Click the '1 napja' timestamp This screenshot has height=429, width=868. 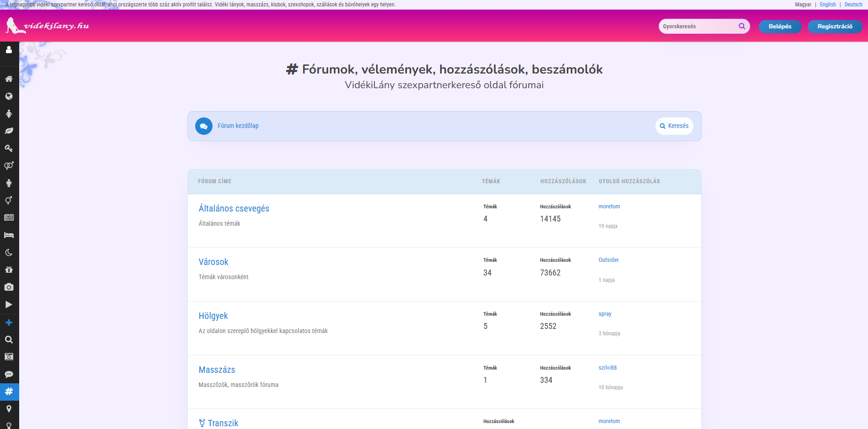pos(607,280)
